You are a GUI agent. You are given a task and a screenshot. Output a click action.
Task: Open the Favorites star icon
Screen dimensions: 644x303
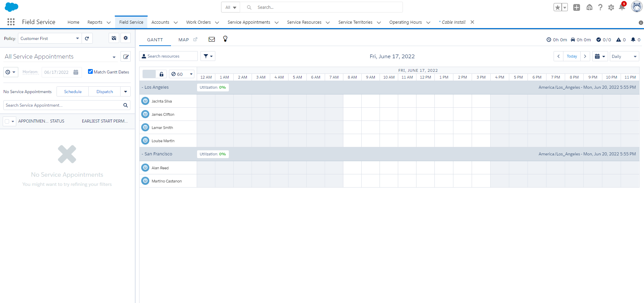[x=558, y=7]
